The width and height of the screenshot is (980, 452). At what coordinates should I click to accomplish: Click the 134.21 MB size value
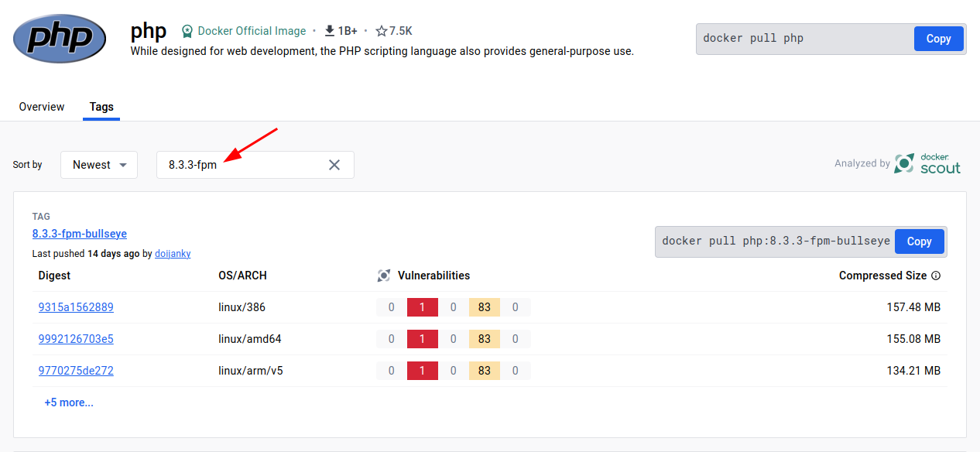click(913, 371)
